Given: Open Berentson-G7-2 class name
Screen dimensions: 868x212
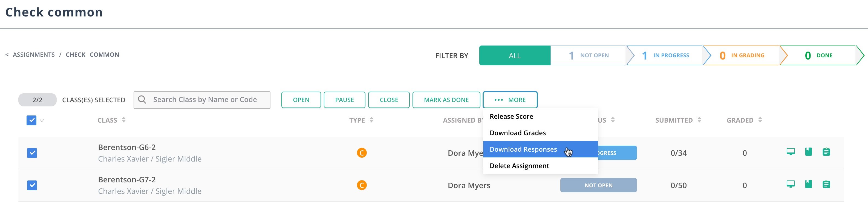Looking at the screenshot, I should [x=127, y=180].
